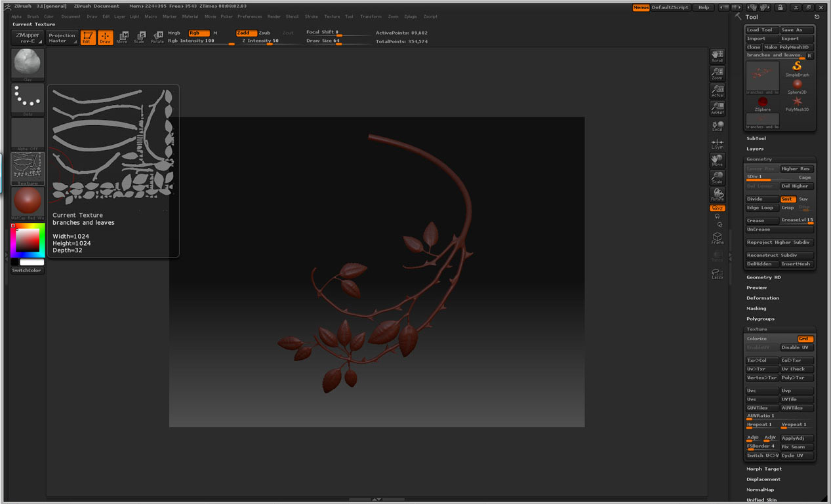Expand the Polygroups section
The width and height of the screenshot is (831, 504).
[x=760, y=319]
